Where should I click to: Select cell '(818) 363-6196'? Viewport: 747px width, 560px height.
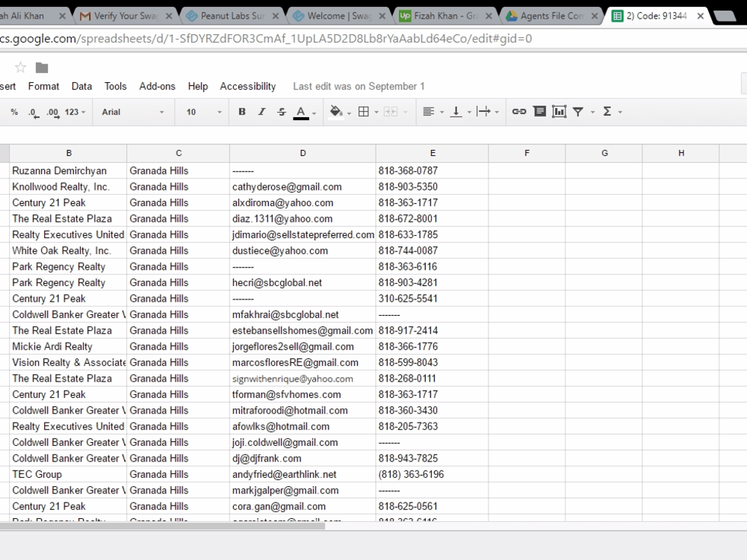432,474
